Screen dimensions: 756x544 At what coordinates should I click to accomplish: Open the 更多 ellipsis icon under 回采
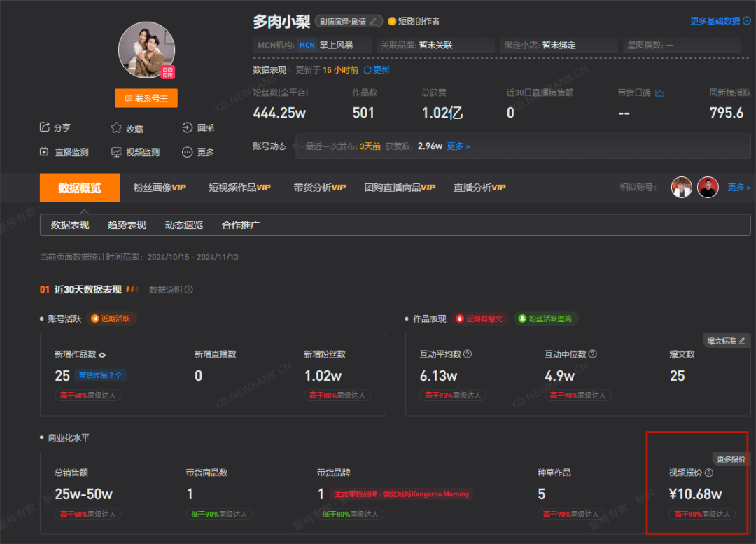pyautogui.click(x=187, y=153)
